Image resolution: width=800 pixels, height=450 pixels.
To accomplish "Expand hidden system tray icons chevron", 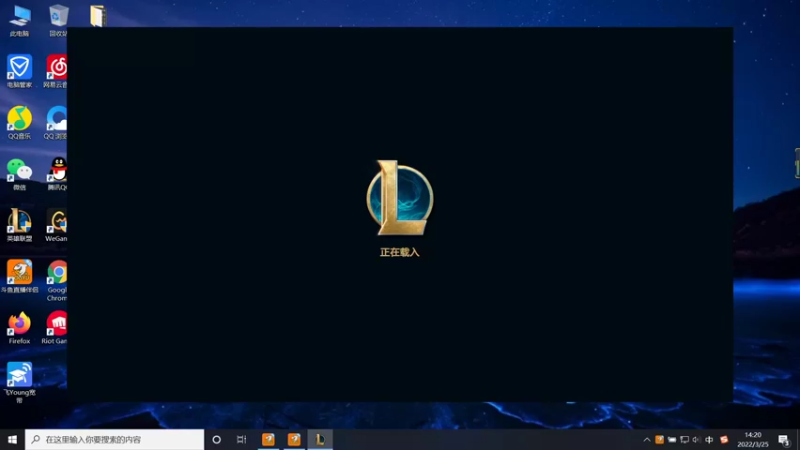I will (646, 439).
